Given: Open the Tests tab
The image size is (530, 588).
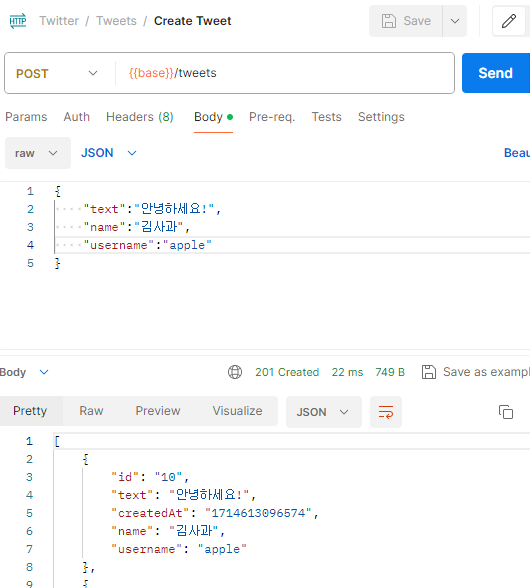Looking at the screenshot, I should click(326, 117).
